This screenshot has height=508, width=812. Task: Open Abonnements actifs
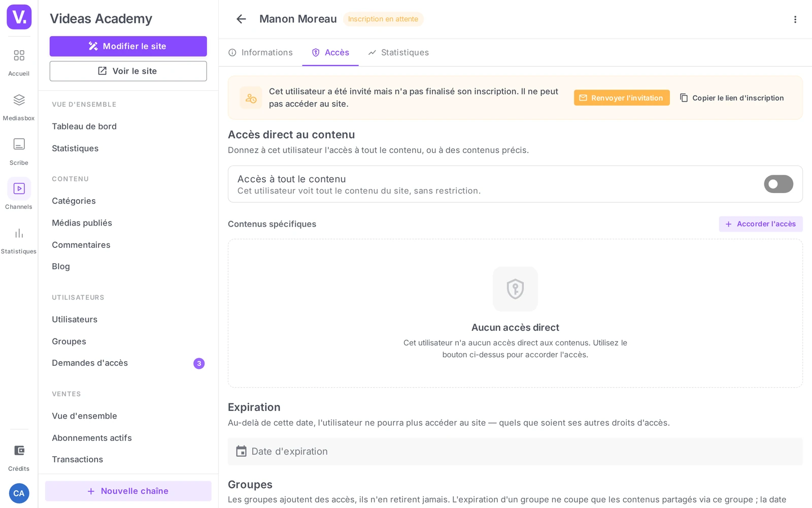point(92,438)
